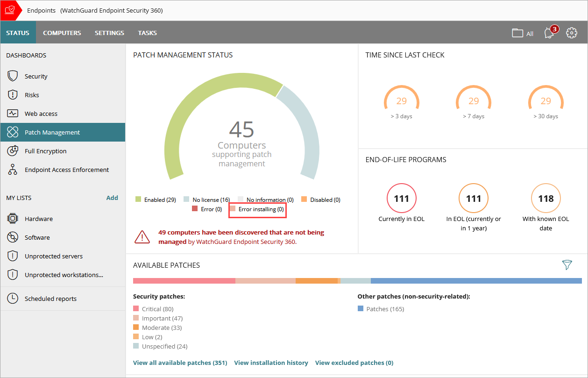Open Scheduled reports
This screenshot has width=588, height=378.
click(63, 299)
